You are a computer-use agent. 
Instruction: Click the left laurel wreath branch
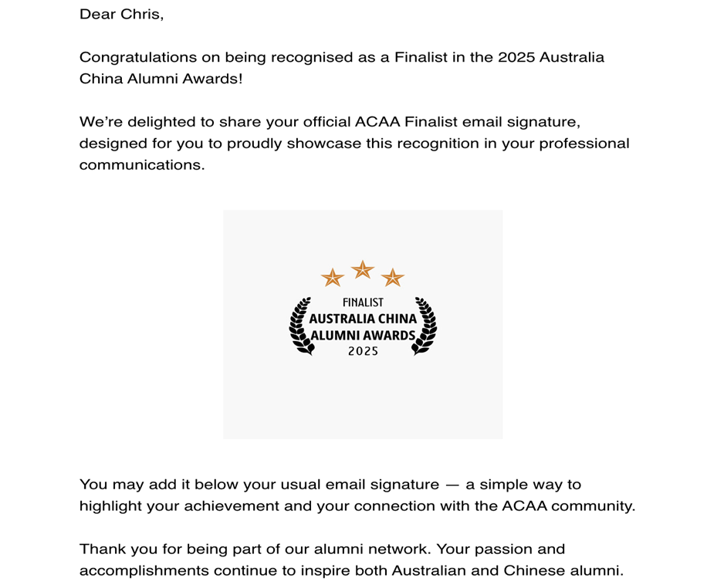pyautogui.click(x=300, y=326)
